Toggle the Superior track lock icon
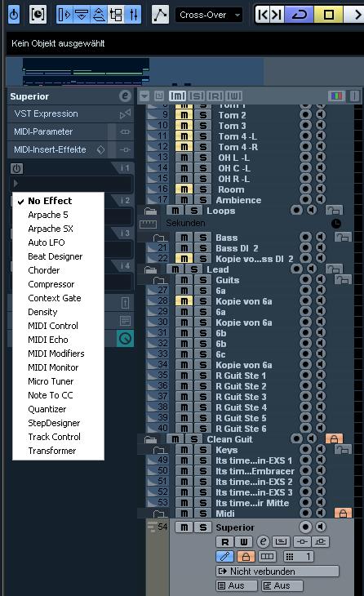Image resolution: width=364 pixels, height=596 pixels. coord(246,557)
